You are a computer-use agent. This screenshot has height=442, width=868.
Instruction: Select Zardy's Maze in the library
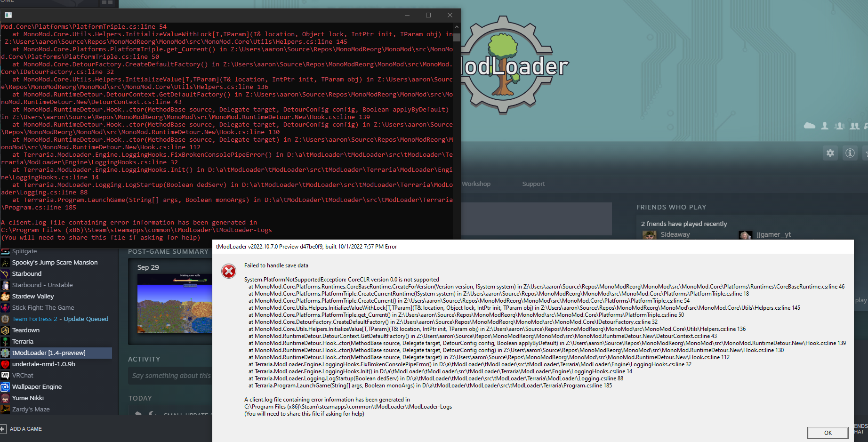point(31,410)
